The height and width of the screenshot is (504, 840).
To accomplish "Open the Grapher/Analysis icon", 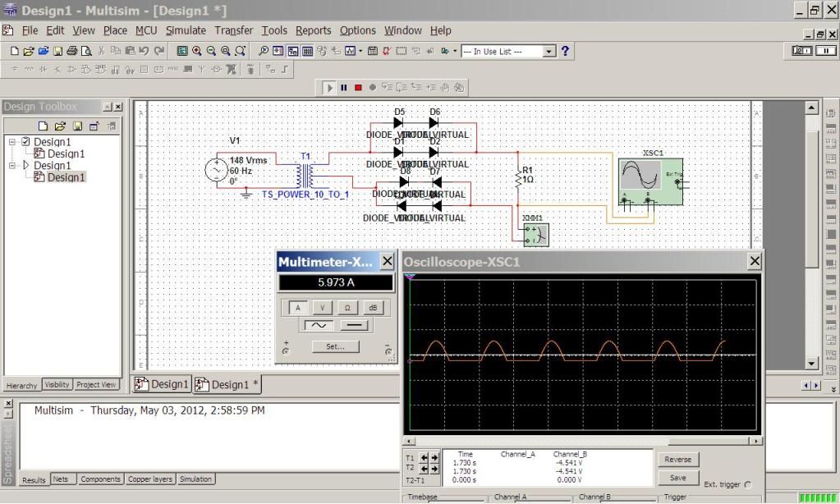I will click(x=350, y=52).
